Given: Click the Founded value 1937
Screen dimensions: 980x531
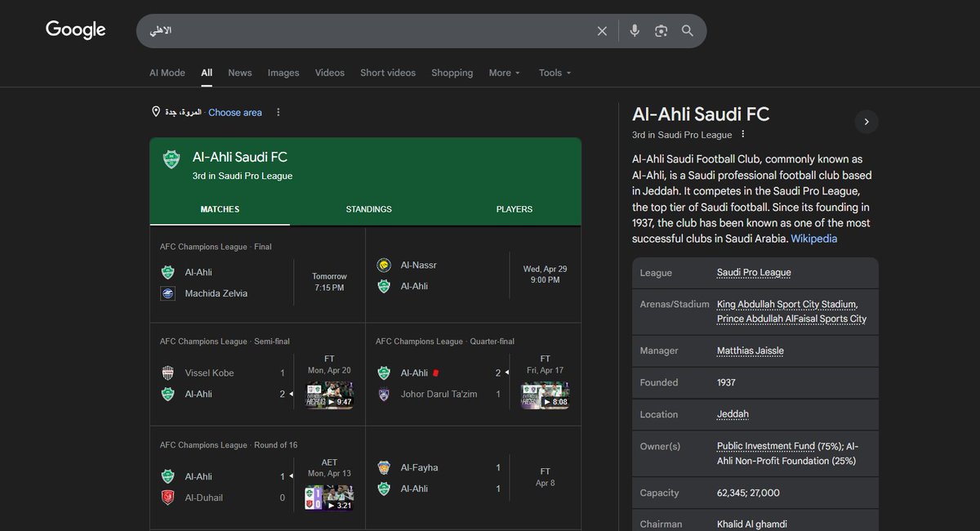Looking at the screenshot, I should pos(726,382).
